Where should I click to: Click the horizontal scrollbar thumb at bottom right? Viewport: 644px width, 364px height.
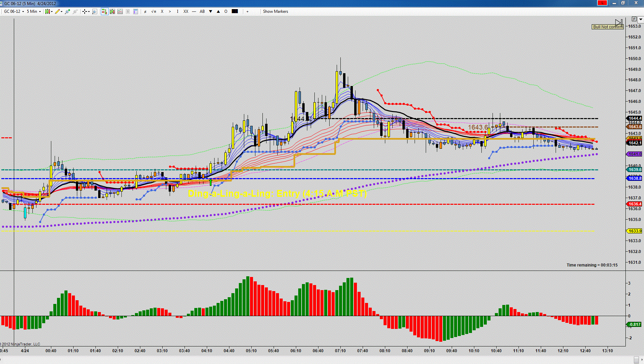click(636, 360)
